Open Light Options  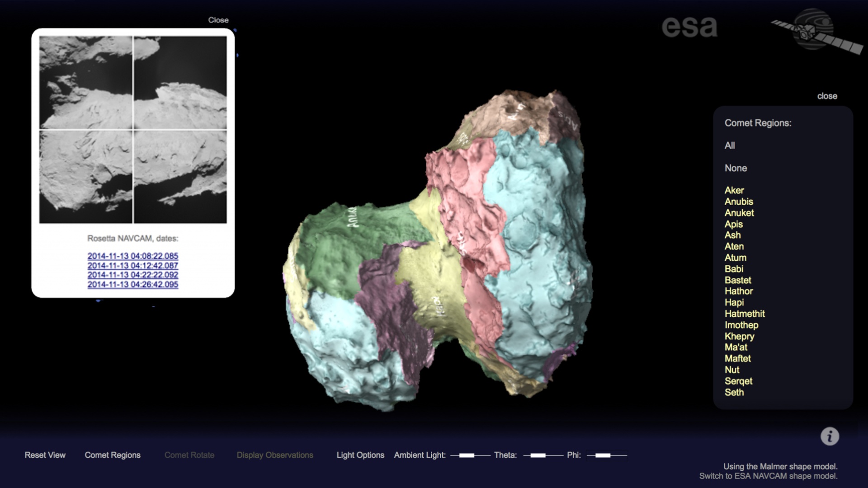360,455
